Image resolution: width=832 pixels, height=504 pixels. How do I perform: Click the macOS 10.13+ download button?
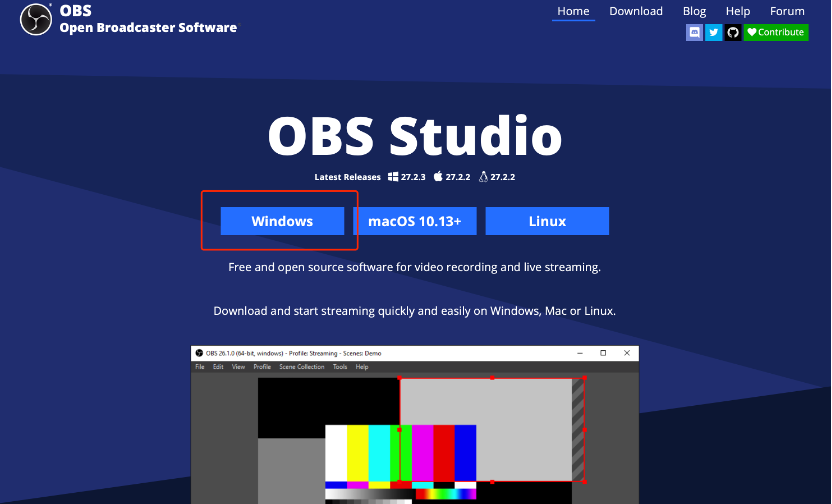pos(415,221)
